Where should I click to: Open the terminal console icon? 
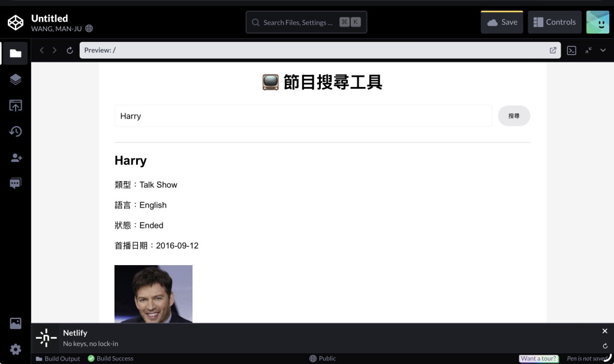pyautogui.click(x=571, y=50)
